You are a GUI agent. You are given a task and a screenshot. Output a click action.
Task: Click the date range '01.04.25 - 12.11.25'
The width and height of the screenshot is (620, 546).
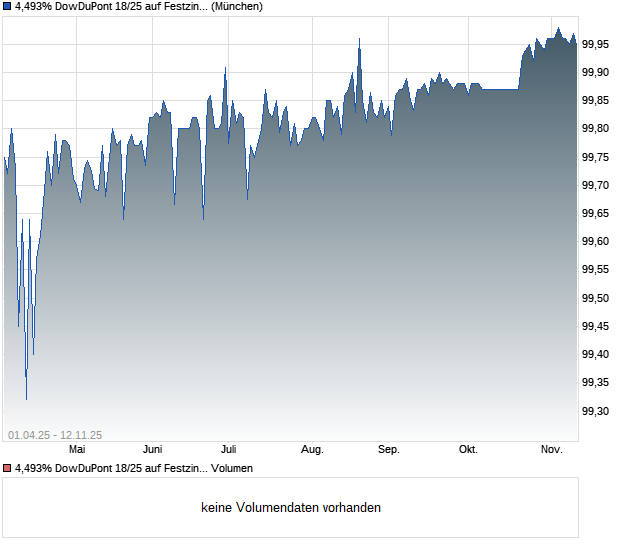pyautogui.click(x=55, y=435)
